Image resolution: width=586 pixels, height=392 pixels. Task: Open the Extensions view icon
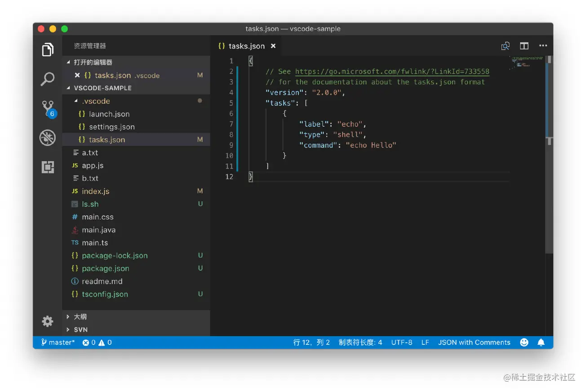[48, 167]
